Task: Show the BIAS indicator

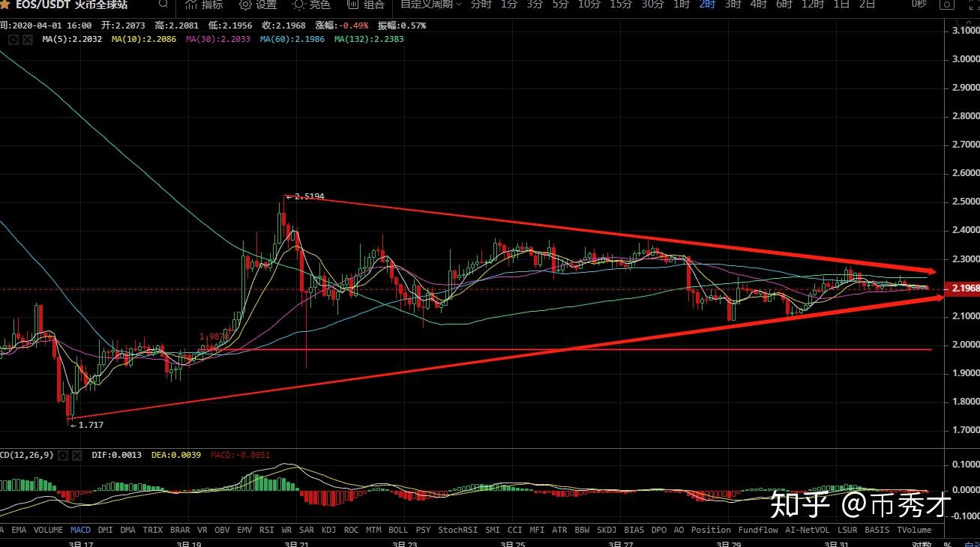Action: 634,530
